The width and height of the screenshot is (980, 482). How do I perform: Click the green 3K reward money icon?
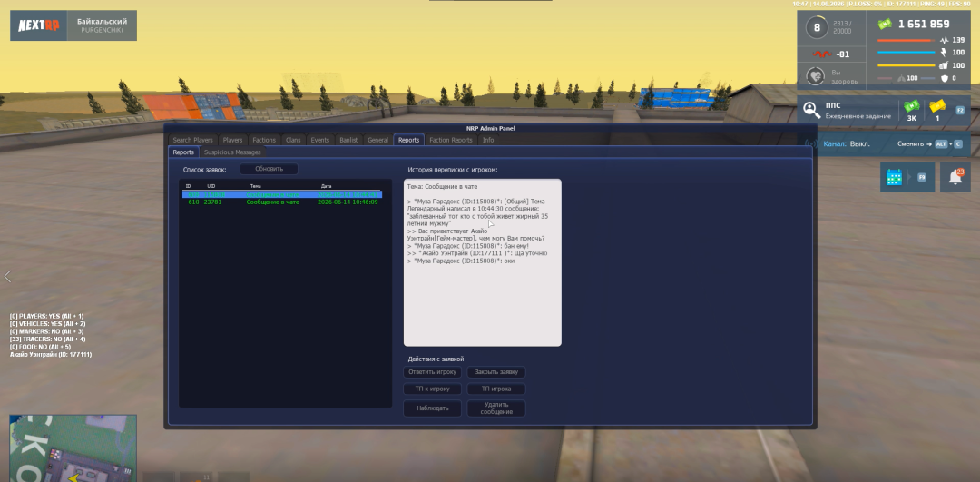coord(911,106)
